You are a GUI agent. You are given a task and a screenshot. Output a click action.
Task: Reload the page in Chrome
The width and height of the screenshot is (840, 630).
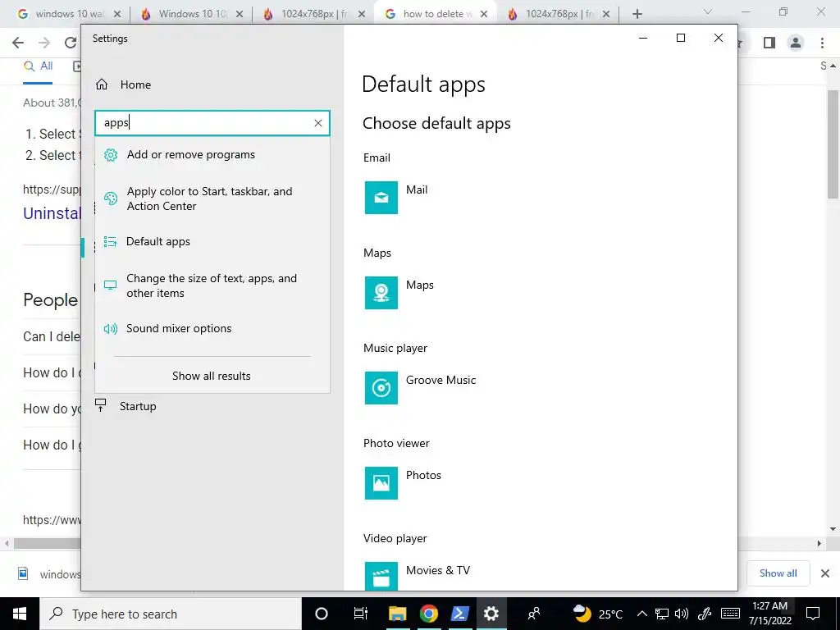tap(71, 43)
